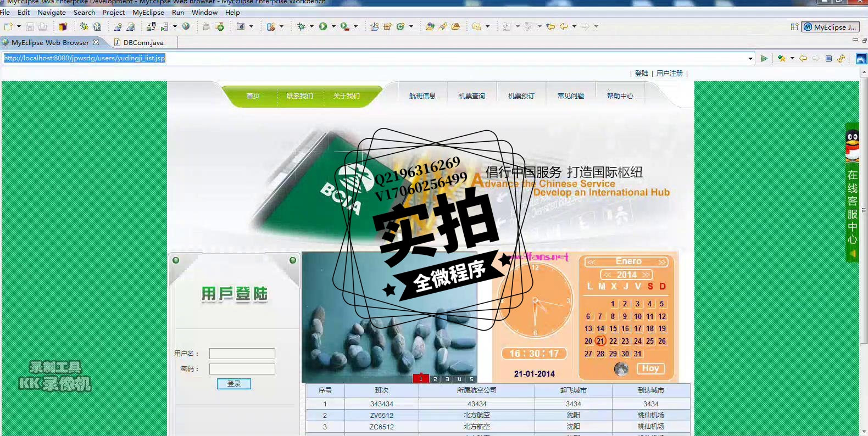
Task: Click the 用户注册 registration link
Action: [670, 73]
